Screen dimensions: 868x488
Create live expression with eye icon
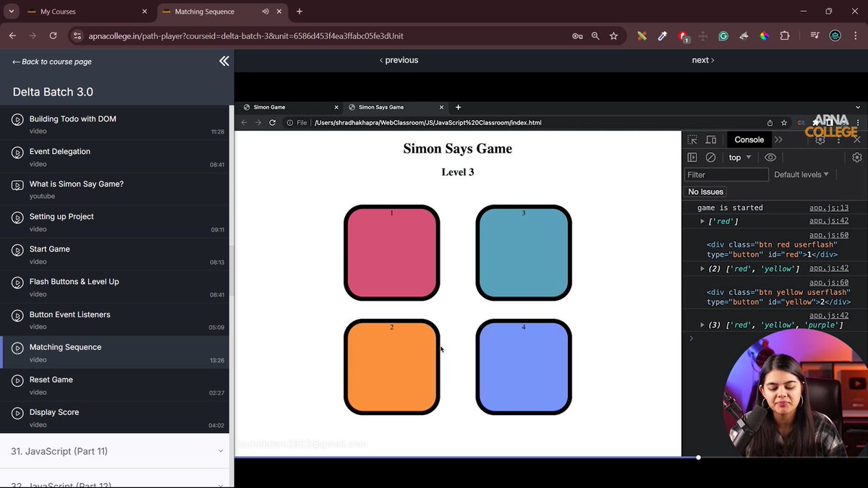pos(770,158)
